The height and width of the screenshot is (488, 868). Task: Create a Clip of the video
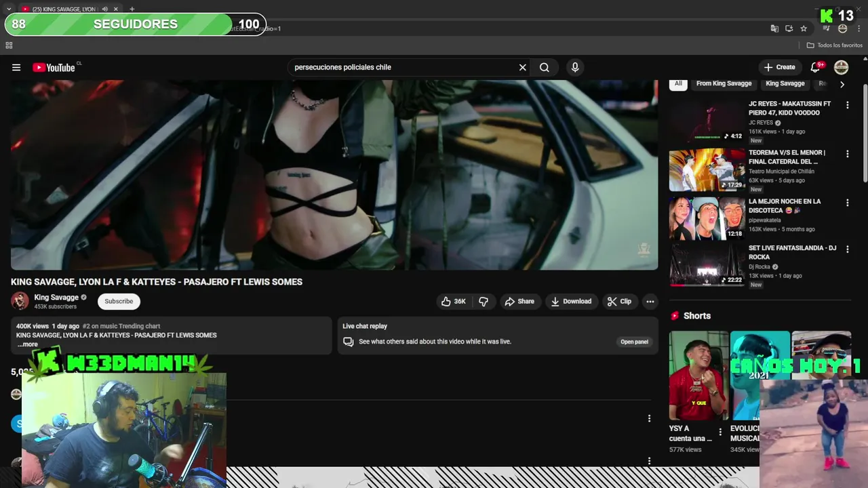[x=619, y=302]
